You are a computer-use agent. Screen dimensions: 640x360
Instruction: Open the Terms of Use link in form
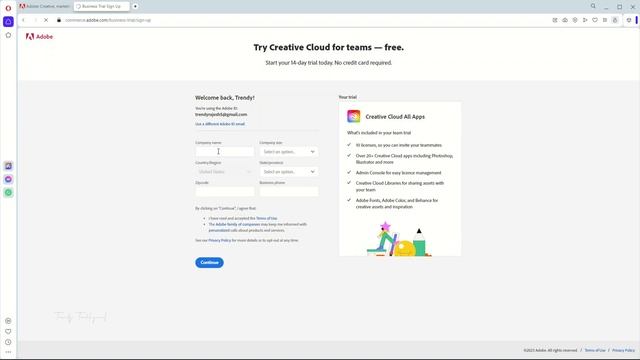(x=267, y=218)
